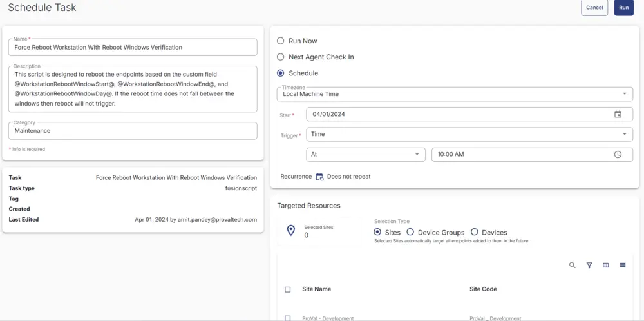644x321 pixels.
Task: Open the filter funnel icon
Action: coord(589,265)
